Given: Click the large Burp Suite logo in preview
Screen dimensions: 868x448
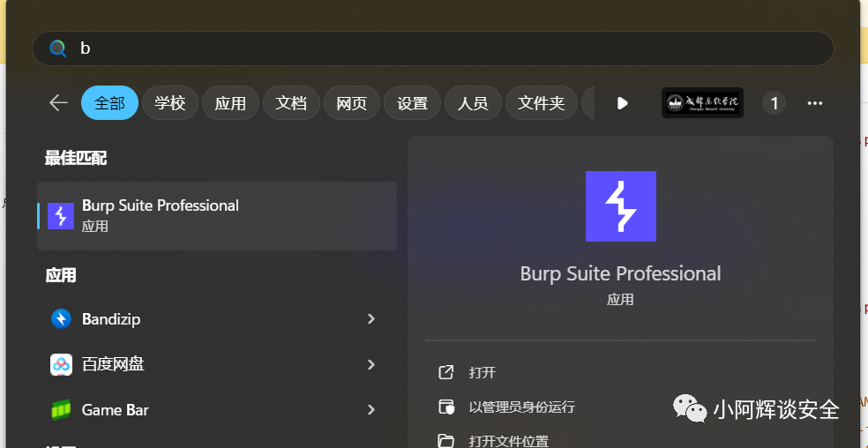Looking at the screenshot, I should (x=620, y=206).
